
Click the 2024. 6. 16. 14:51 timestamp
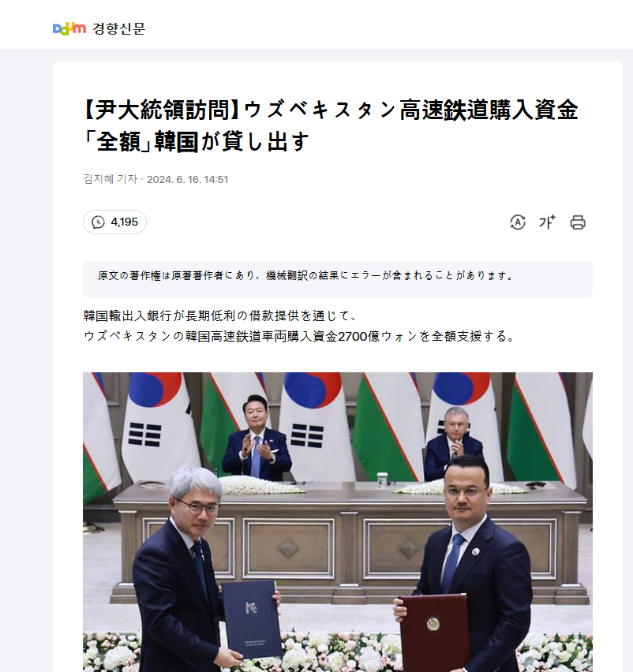[x=187, y=179]
